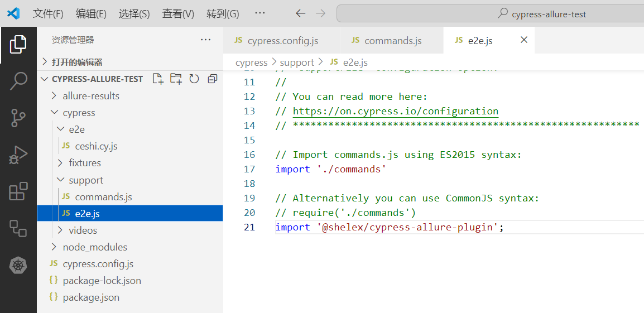Open the on.cypress.io/configuration link
Image resolution: width=644 pixels, height=313 pixels.
tap(395, 111)
